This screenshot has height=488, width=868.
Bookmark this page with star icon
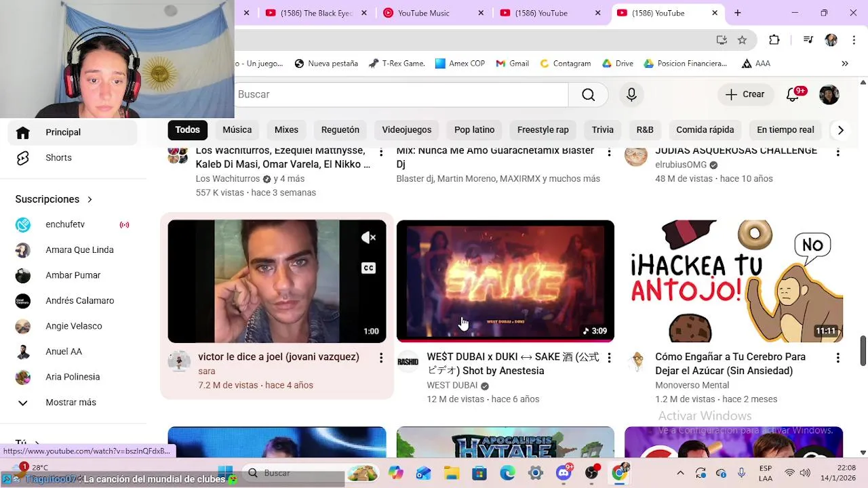click(x=743, y=40)
